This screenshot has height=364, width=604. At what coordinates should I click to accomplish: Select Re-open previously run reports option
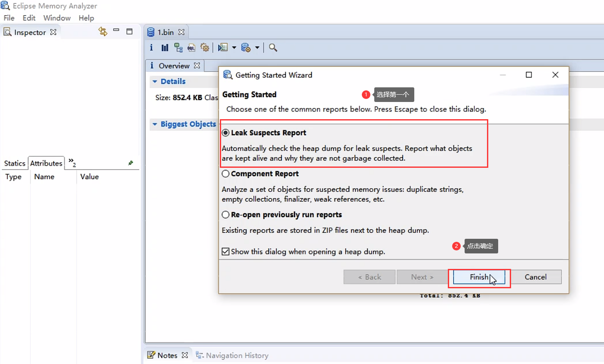[225, 215]
